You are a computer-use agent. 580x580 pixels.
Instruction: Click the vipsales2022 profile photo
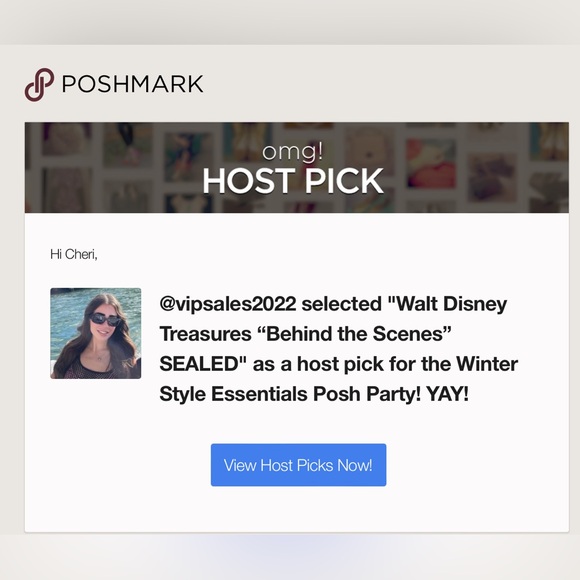click(x=96, y=333)
